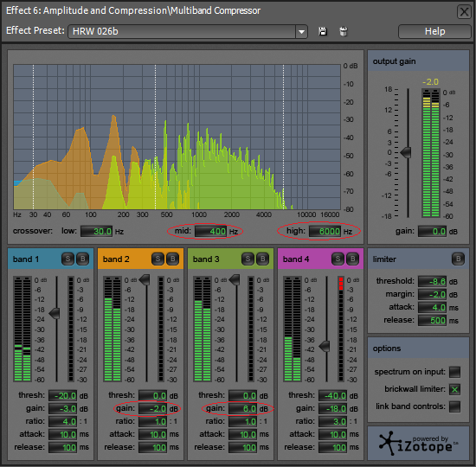Save the current effect preset
Image resolution: width=476 pixels, height=467 pixels.
[323, 31]
